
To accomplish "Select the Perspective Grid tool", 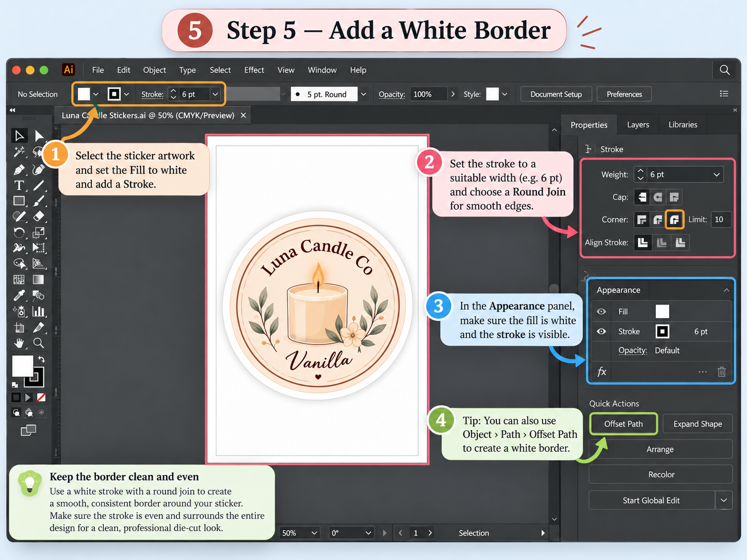I will (x=39, y=263).
